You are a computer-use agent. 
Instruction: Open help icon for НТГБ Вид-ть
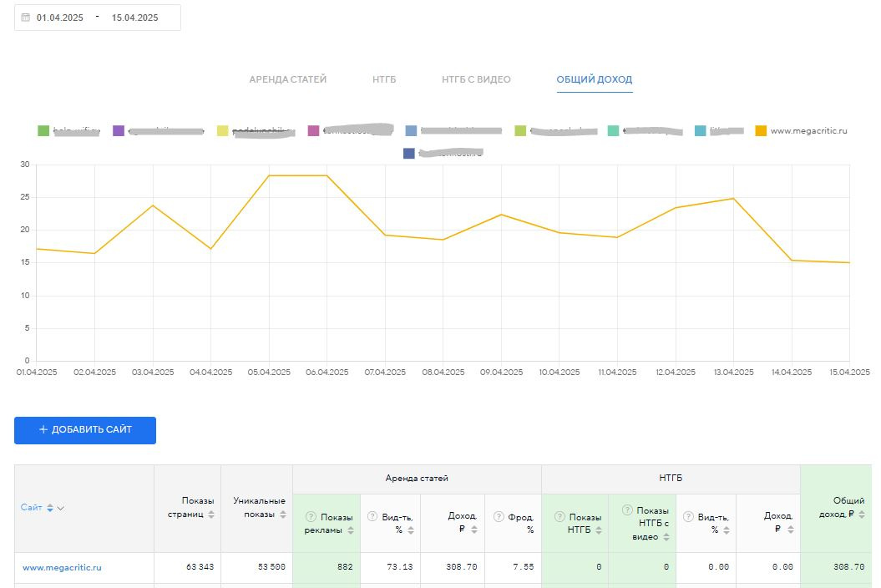pos(688,516)
